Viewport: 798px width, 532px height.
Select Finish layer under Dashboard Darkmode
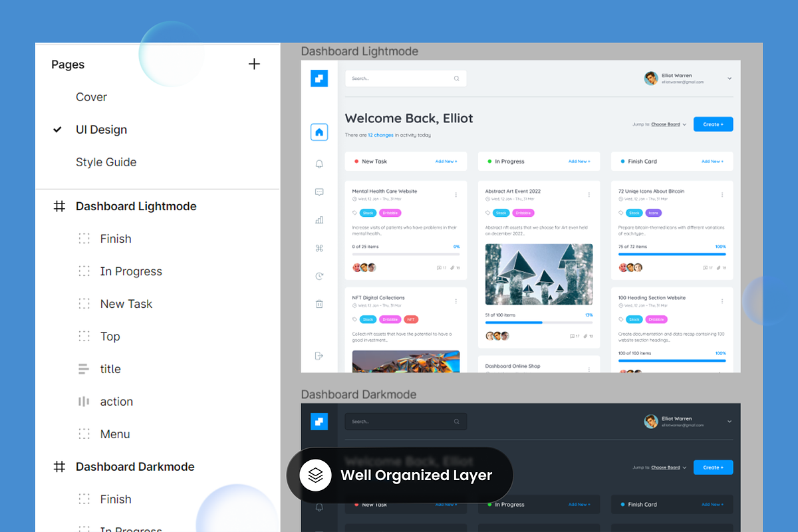click(x=116, y=499)
